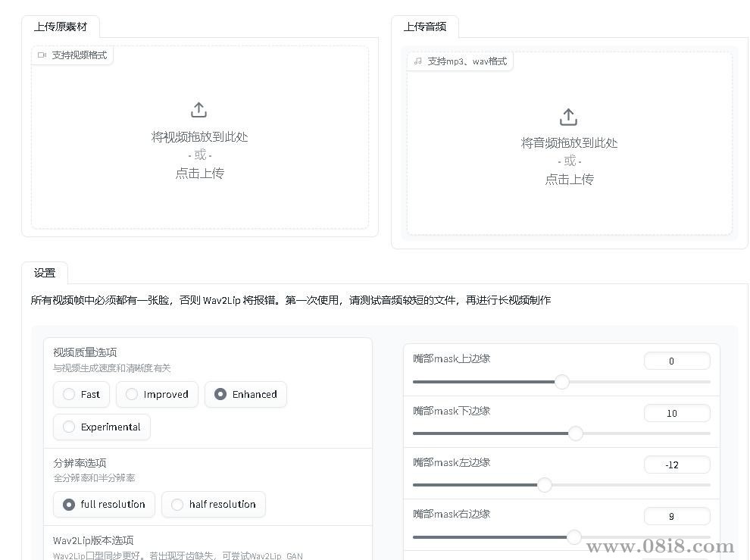This screenshot has width=750, height=560.
Task: Click 点击上传 link in the audio upload box
Action: 568,179
